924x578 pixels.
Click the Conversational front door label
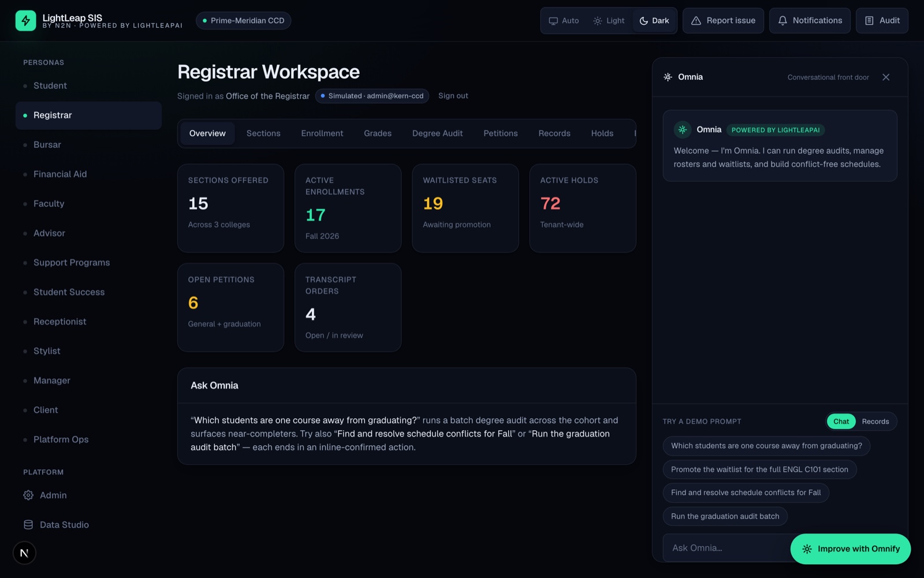tap(828, 77)
